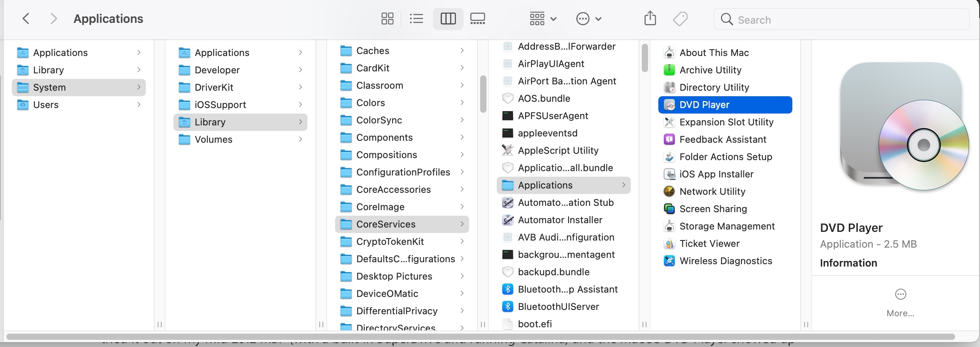Image resolution: width=980 pixels, height=347 pixels.
Task: Expand the ColorSync folder chevron
Action: coord(462,120)
